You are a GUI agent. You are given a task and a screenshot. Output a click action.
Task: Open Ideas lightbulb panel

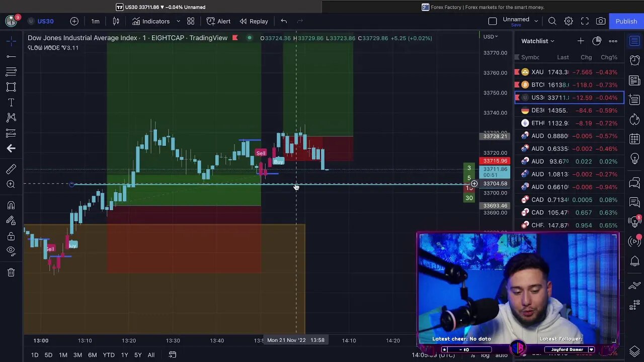(x=634, y=159)
